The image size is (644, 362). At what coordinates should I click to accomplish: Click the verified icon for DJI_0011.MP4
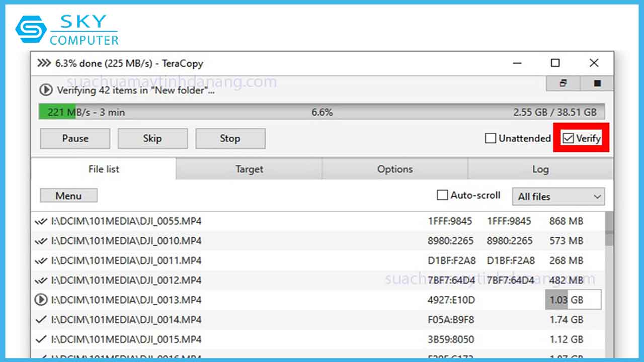[41, 260]
